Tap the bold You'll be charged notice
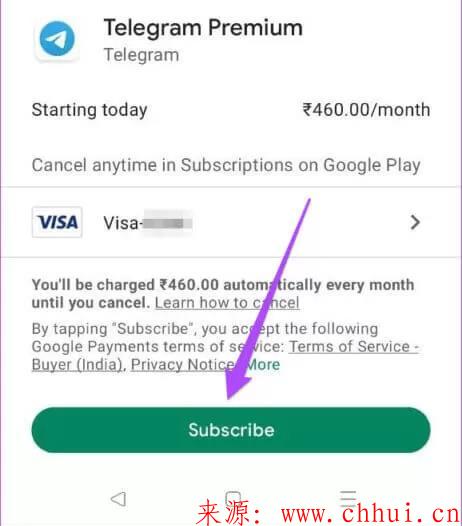Viewport: 462px width, 526px height. pyautogui.click(x=223, y=294)
